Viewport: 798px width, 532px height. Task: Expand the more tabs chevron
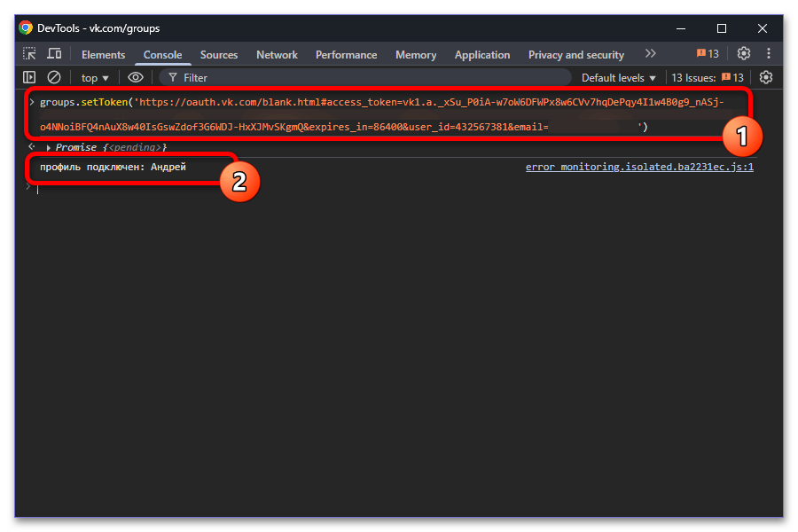pyautogui.click(x=651, y=54)
